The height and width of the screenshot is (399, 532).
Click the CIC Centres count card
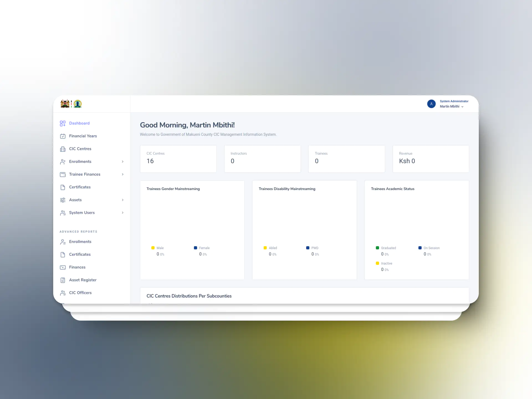(x=178, y=159)
